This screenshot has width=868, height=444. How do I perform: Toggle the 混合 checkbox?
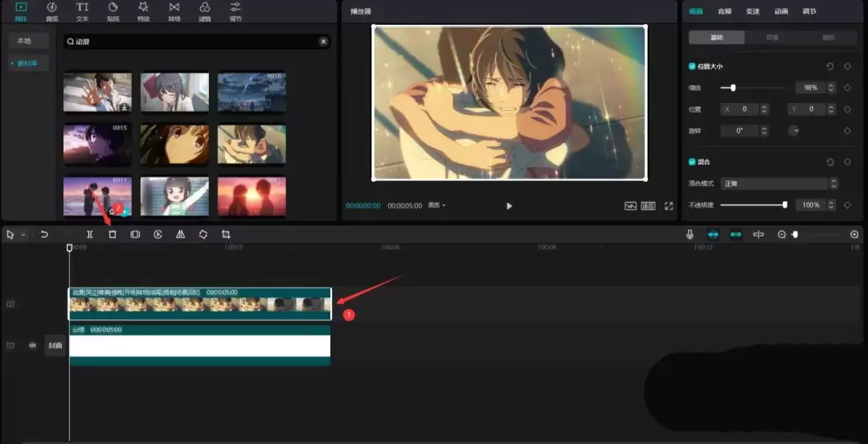point(693,162)
